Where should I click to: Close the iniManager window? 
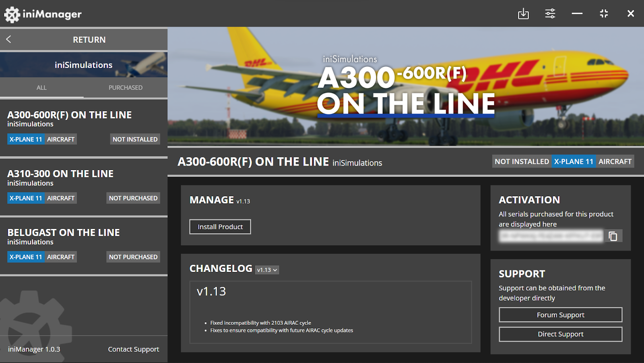(x=631, y=14)
